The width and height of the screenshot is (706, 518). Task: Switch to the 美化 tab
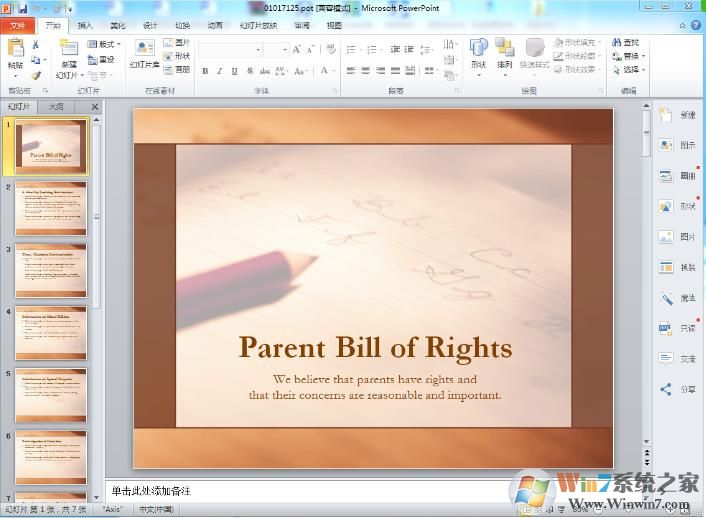tap(118, 25)
